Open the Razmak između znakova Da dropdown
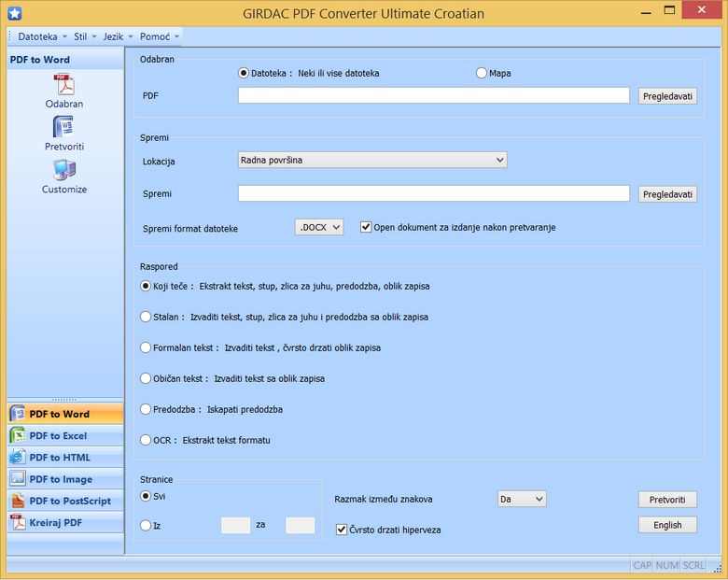728x580 pixels. (x=522, y=499)
